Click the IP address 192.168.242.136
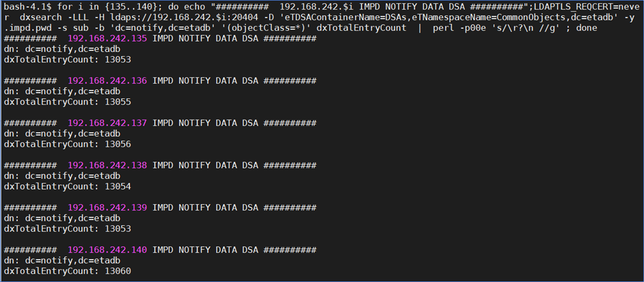This screenshot has height=282, width=644. click(x=107, y=81)
